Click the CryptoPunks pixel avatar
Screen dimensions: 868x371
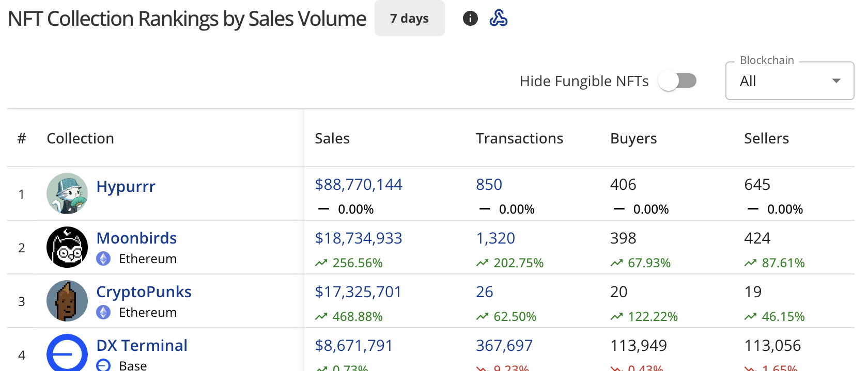coord(67,301)
